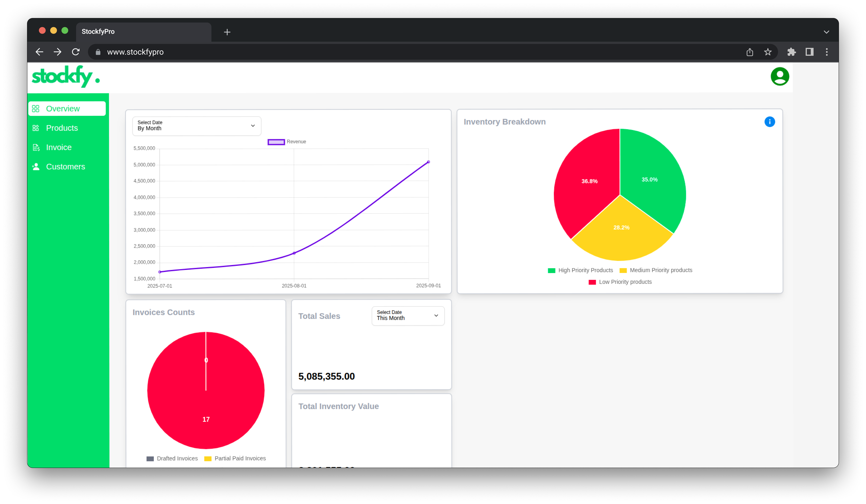
Task: Open the Overview section in the sidebar
Action: [63, 108]
